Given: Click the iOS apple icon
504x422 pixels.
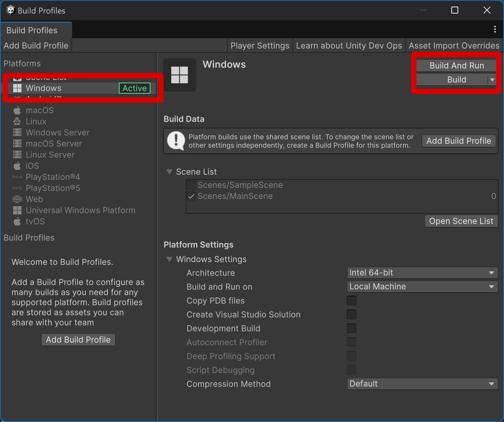Looking at the screenshot, I should point(17,166).
